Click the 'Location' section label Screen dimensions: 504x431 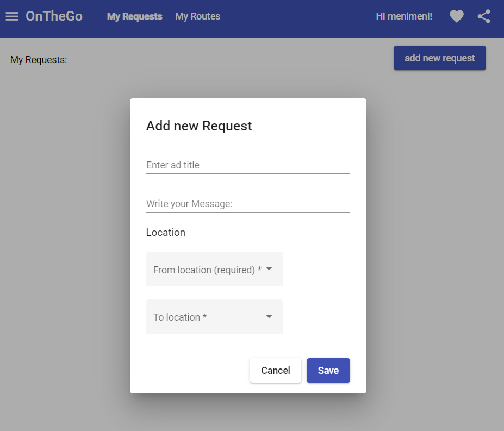[165, 233]
